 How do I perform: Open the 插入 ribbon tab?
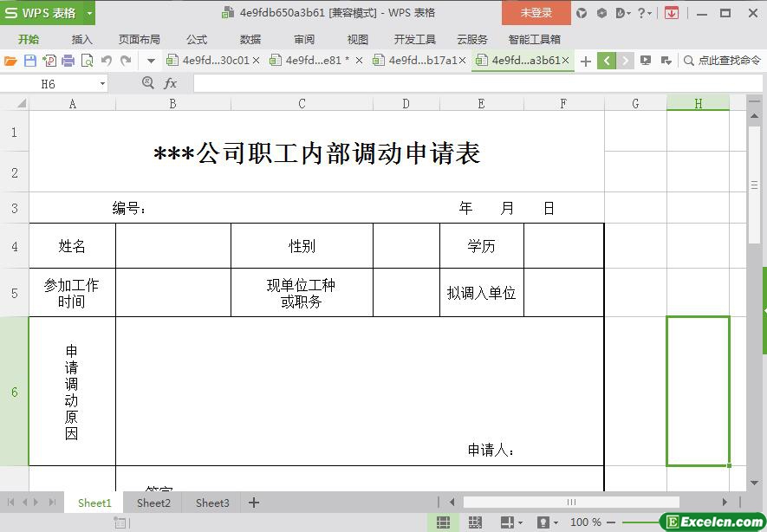(x=81, y=40)
